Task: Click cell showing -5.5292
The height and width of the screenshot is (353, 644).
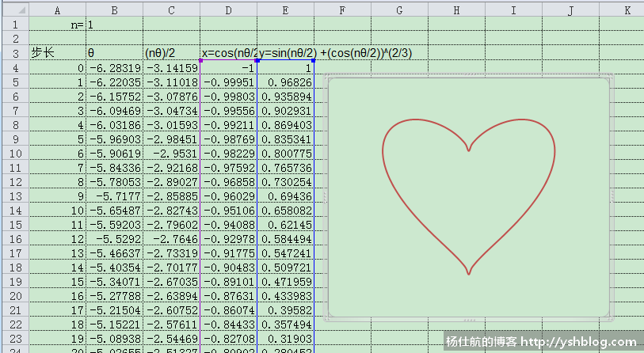Action: pos(115,239)
